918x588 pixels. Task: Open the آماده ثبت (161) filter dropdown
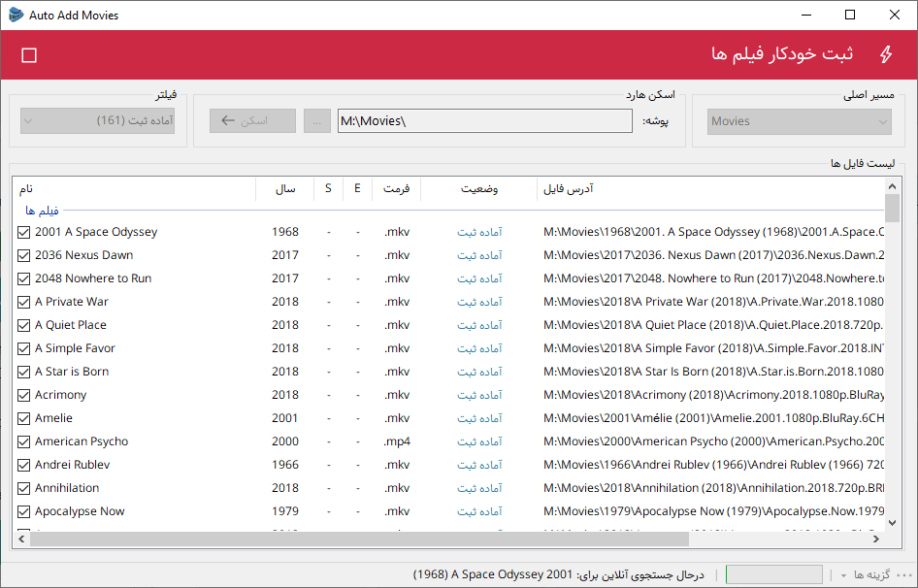pyautogui.click(x=97, y=120)
